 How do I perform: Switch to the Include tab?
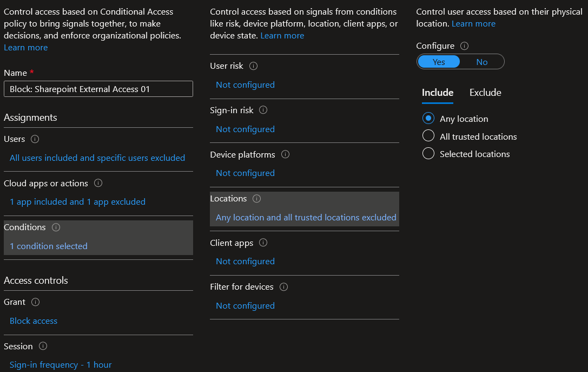(438, 93)
